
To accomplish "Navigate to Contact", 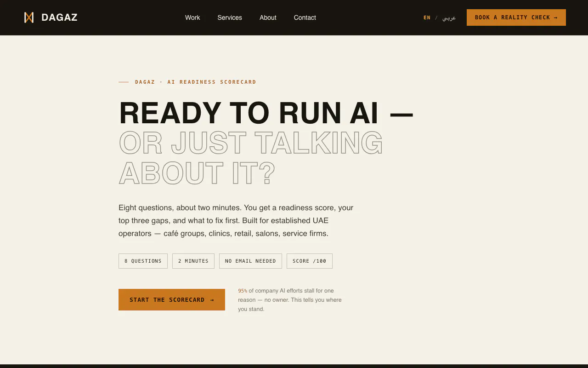I will [305, 17].
